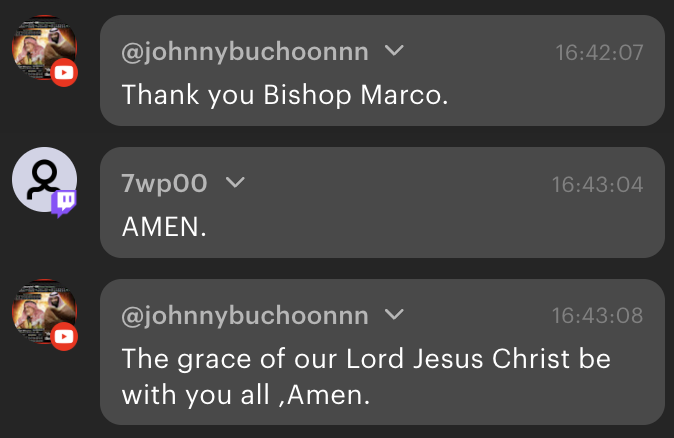This screenshot has height=438, width=674.
Task: Click the YouTube badge on the top avatar
Action: (x=64, y=73)
